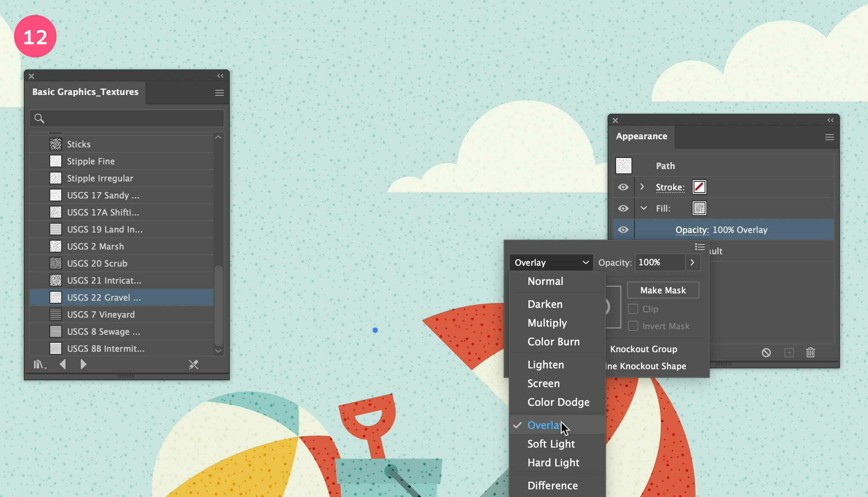
Task: Enable the Invert Mask checkbox in Appearance panel
Action: [x=633, y=326]
